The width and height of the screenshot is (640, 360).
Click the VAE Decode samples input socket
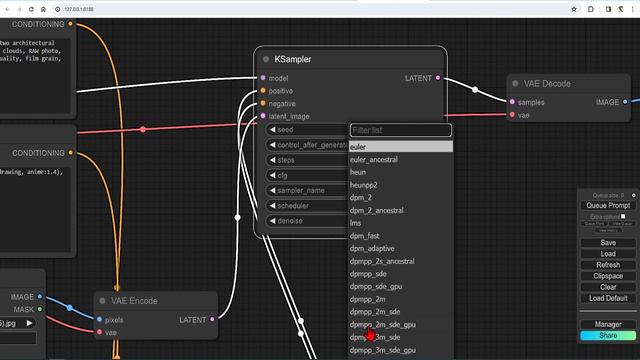click(x=512, y=102)
